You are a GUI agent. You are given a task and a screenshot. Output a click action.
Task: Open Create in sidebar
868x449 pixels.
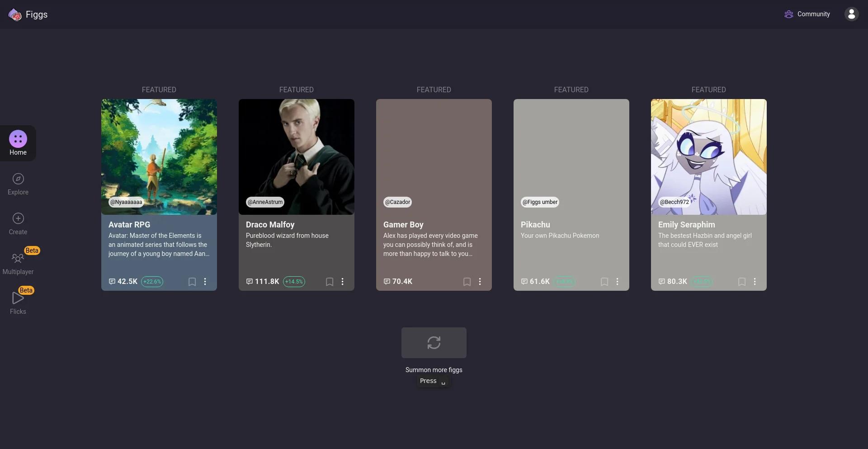click(x=18, y=223)
